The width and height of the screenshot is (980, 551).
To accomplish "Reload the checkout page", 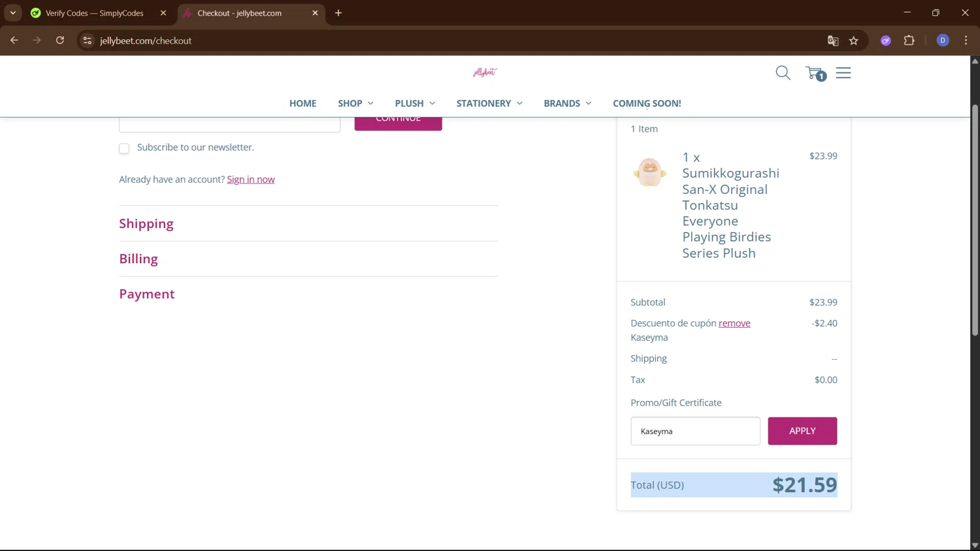I will tap(60, 40).
